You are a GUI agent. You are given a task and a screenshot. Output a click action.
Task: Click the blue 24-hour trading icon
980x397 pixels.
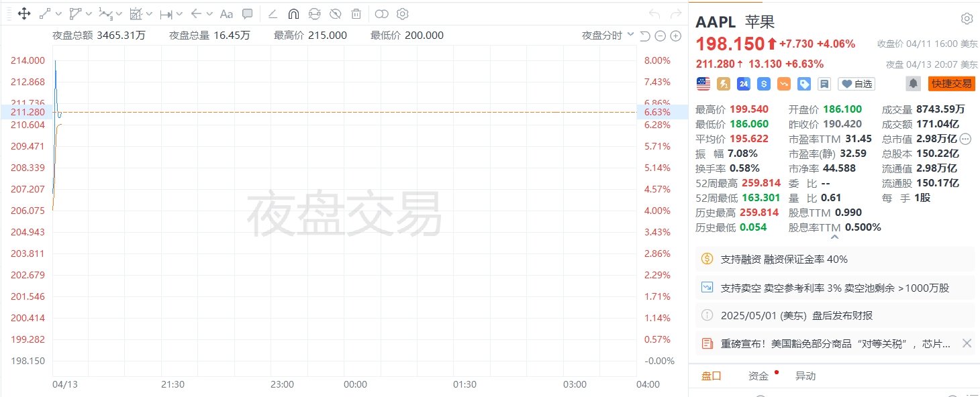click(743, 83)
